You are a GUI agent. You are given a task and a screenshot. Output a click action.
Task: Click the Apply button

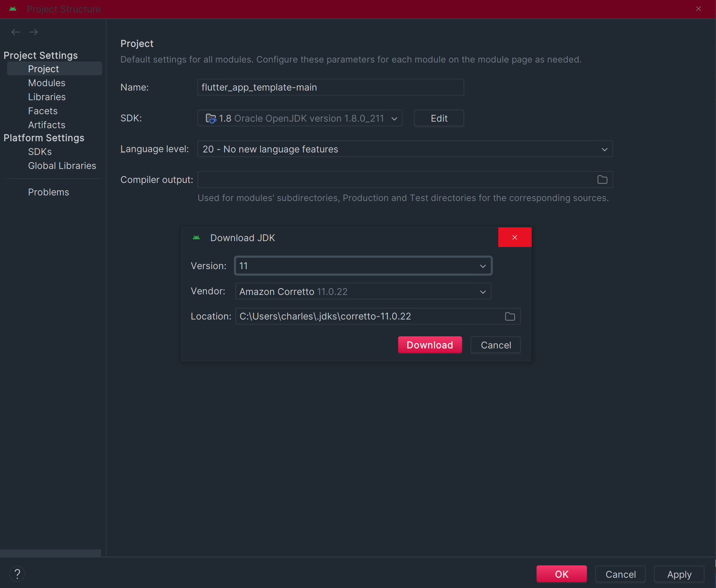[679, 574]
